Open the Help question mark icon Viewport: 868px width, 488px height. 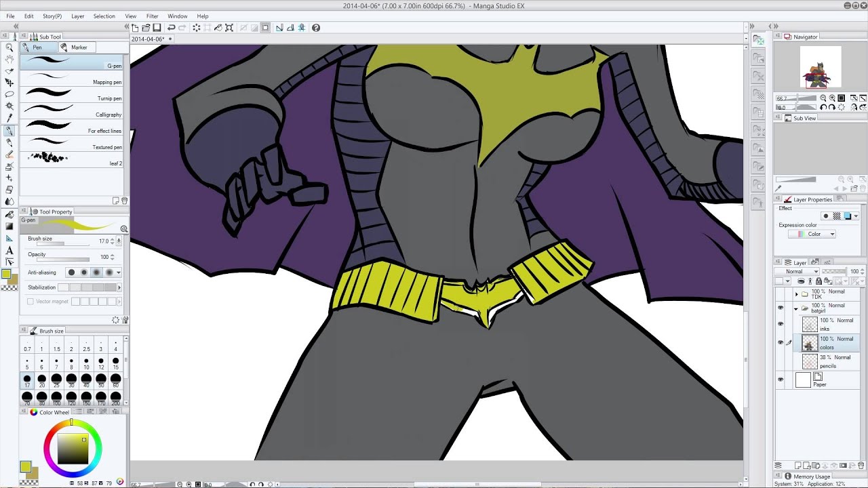click(316, 28)
